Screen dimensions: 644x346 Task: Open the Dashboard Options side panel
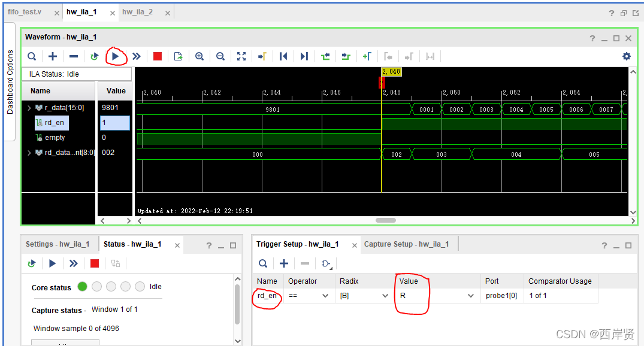point(10,82)
